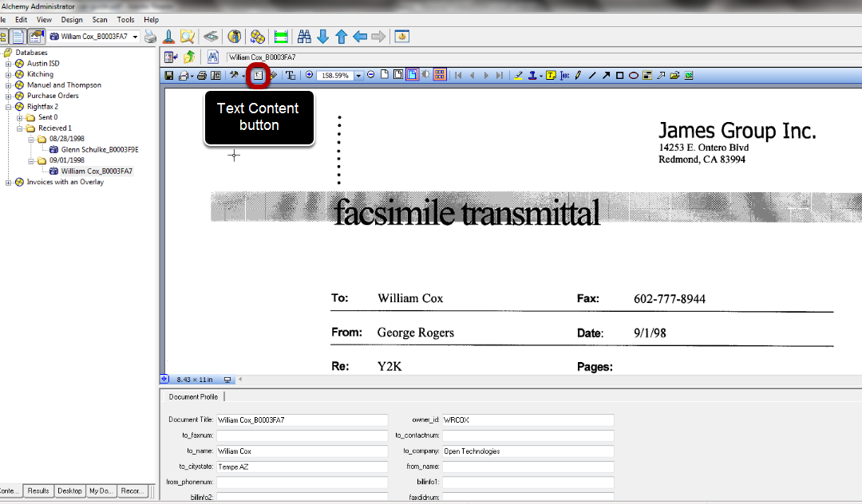The height and width of the screenshot is (504, 862).
Task: Click the Text Content toolbar button
Action: (258, 75)
